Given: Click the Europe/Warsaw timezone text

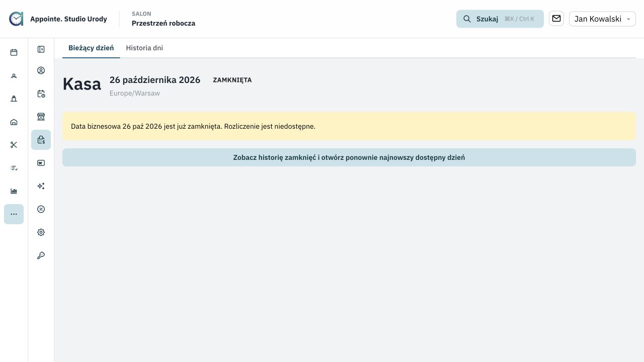Looking at the screenshot, I should pos(135,93).
